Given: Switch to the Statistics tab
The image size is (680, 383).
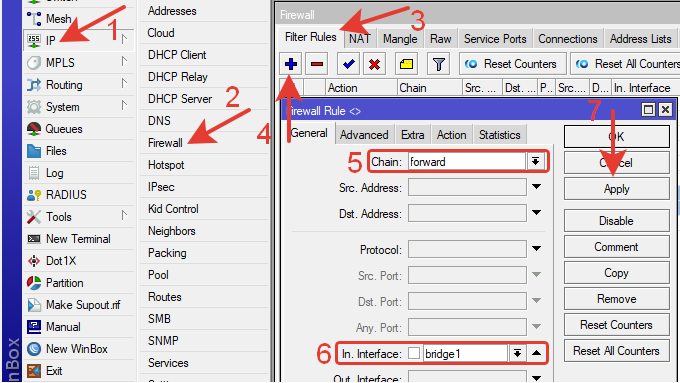Looking at the screenshot, I should tap(500, 135).
